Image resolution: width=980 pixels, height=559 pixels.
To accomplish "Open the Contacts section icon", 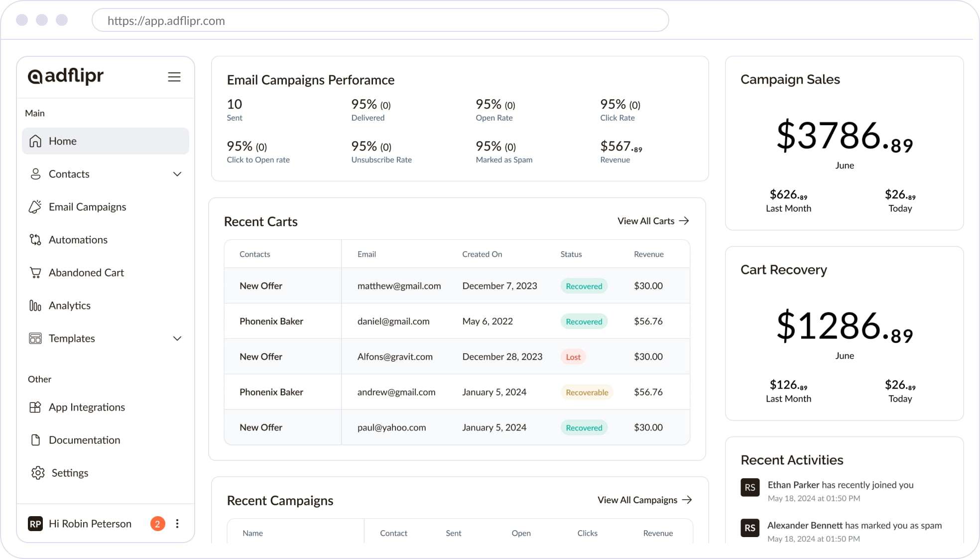I will tap(35, 174).
